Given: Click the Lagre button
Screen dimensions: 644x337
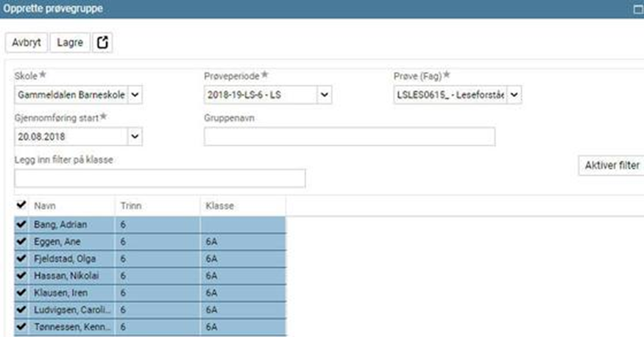Looking at the screenshot, I should tap(70, 43).
